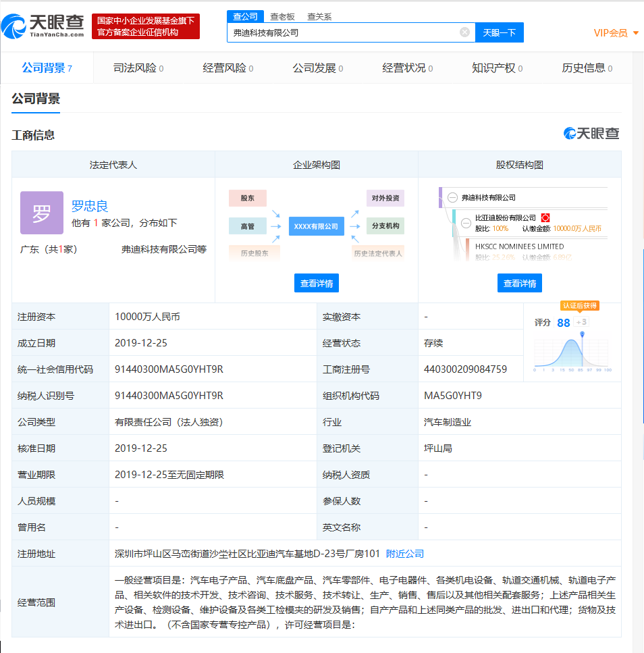The image size is (644, 653).
Task: Open the 知识产权 tab
Action: tap(497, 68)
